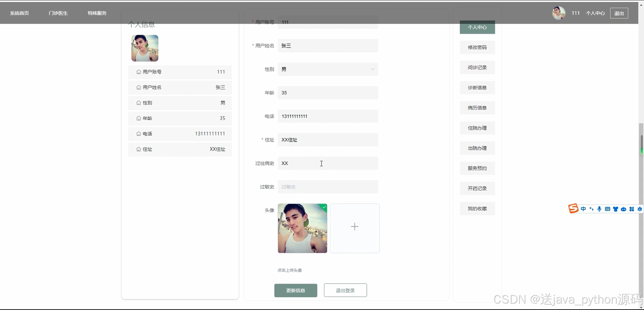This screenshot has width=644, height=310.
Task: Click the home icon beside 年龄 row
Action: [139, 118]
